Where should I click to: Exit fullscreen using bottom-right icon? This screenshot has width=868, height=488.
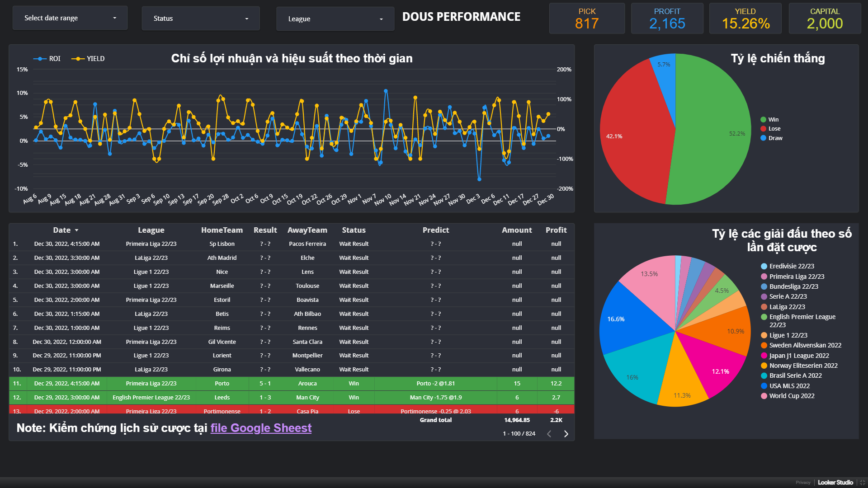coord(862,483)
